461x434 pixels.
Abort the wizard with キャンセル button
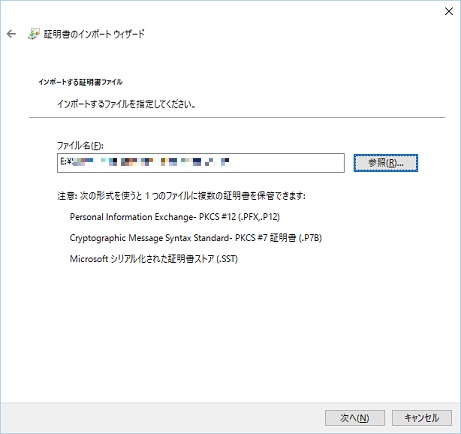coord(422,418)
